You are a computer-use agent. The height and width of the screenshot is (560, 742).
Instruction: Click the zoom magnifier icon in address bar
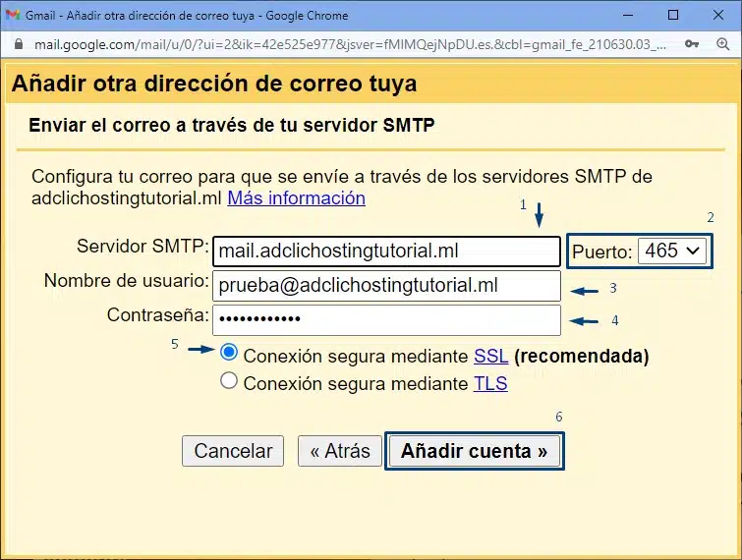tap(723, 44)
